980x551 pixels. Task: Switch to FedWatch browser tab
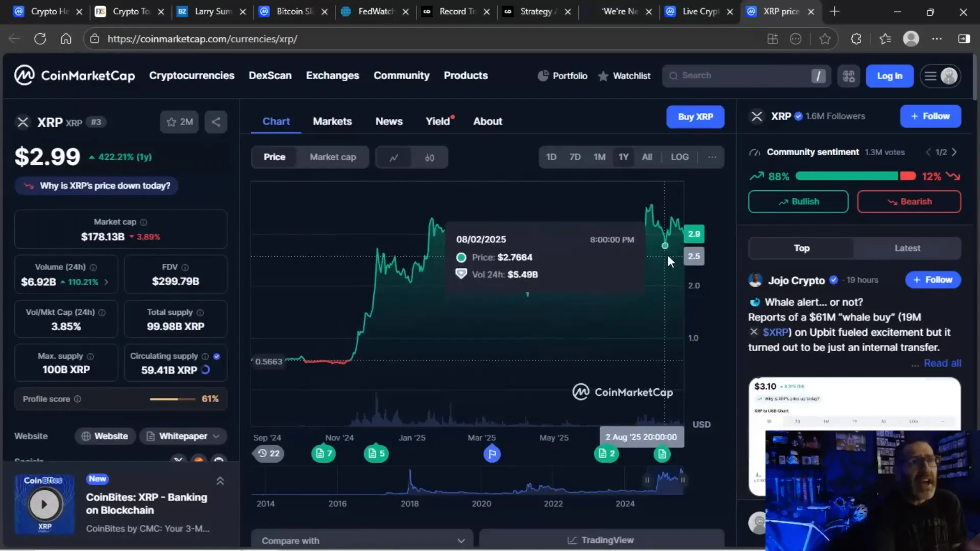375,11
